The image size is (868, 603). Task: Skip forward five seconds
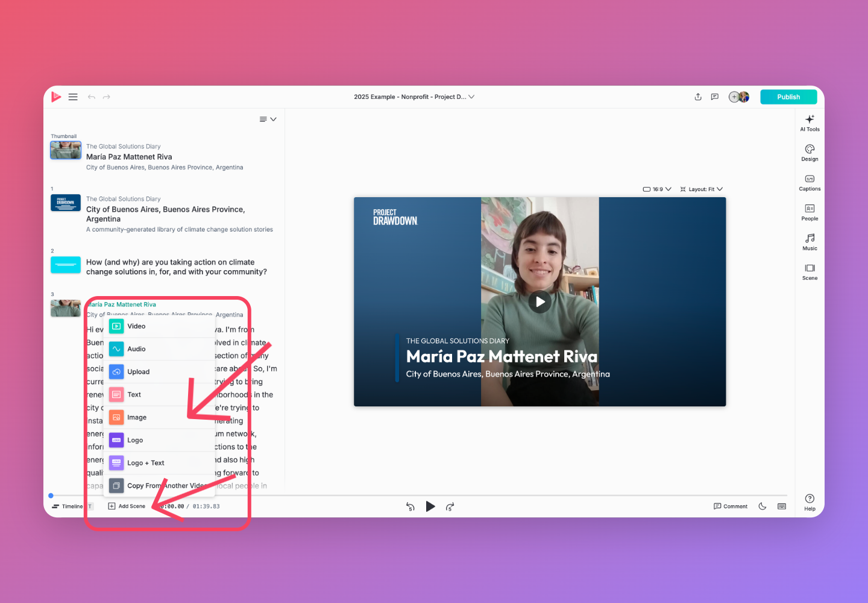(x=450, y=507)
